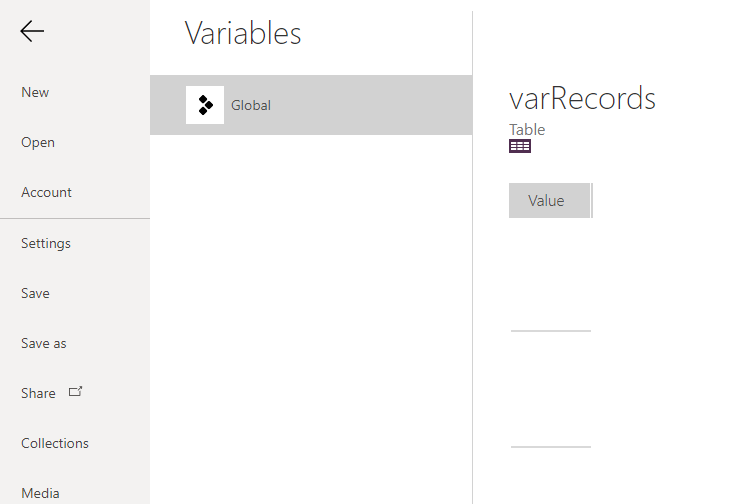Click the Value column header

(546, 200)
